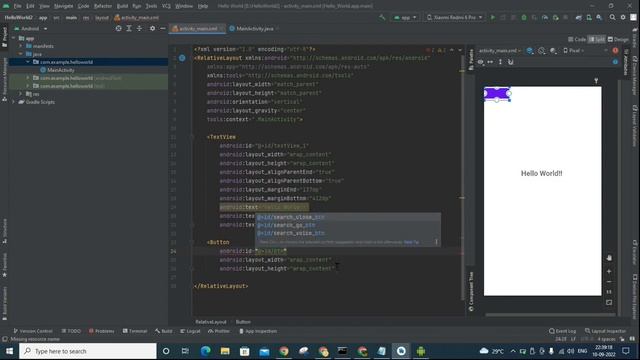
Task: Open the Layout Inspector
Action: coord(605,331)
